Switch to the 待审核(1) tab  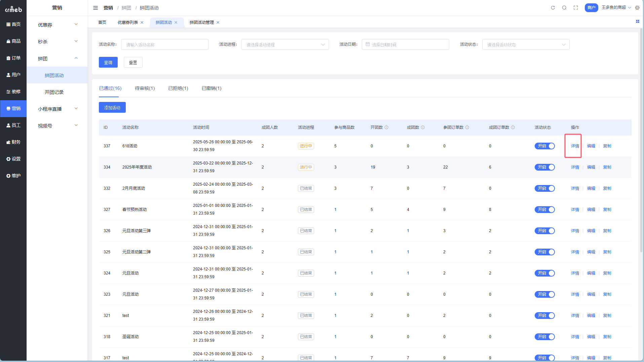tap(145, 88)
